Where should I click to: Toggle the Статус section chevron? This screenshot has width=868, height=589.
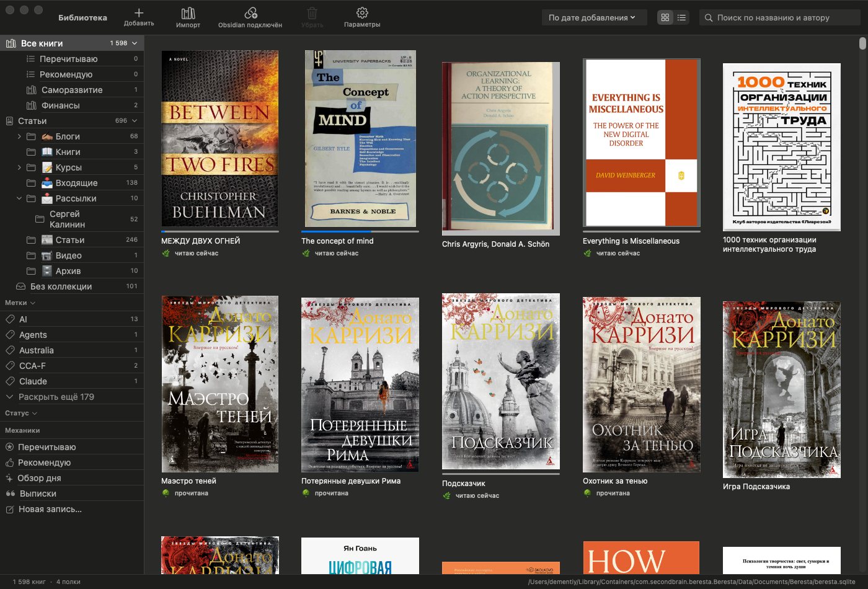35,413
